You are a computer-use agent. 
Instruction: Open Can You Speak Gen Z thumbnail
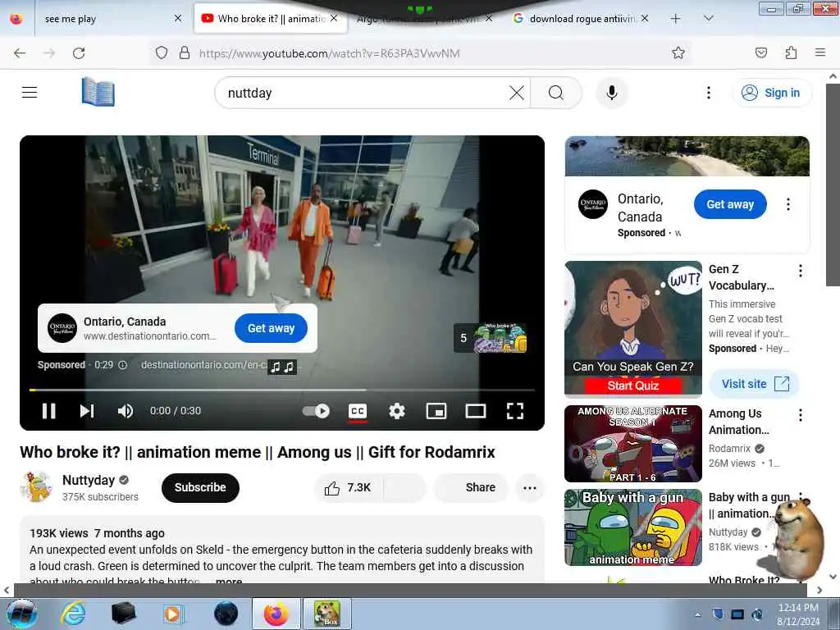pyautogui.click(x=633, y=328)
